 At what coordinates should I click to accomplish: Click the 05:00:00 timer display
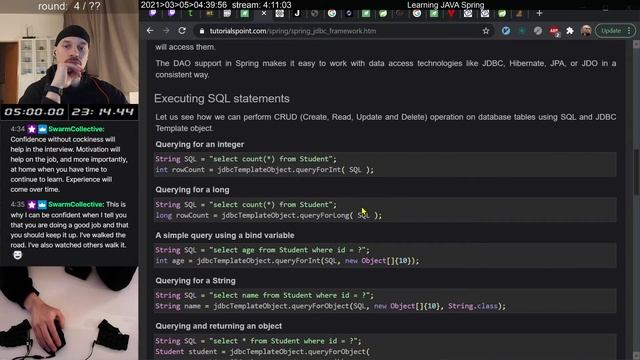(34, 112)
